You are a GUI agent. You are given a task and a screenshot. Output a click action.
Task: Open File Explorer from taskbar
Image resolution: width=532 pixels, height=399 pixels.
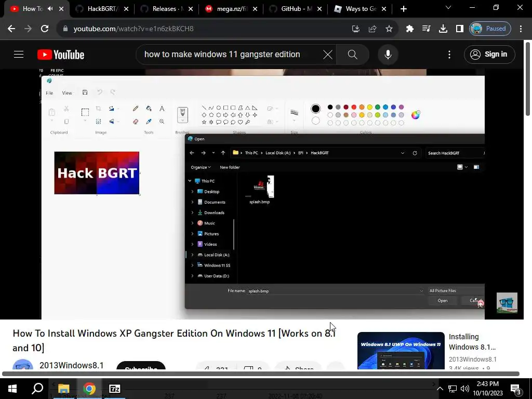[x=63, y=389]
